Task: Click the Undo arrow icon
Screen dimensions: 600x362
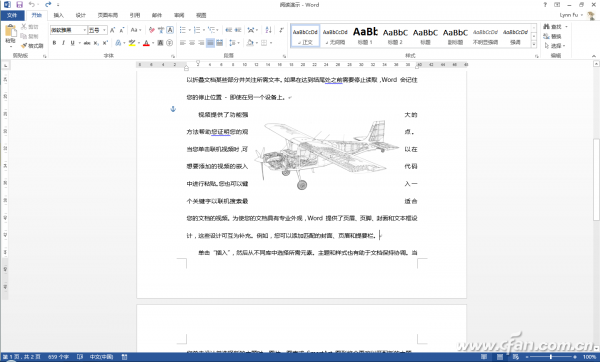Action: pos(31,5)
